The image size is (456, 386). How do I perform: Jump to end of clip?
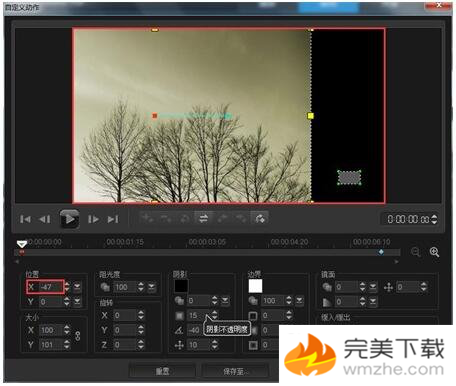pyautogui.click(x=113, y=219)
